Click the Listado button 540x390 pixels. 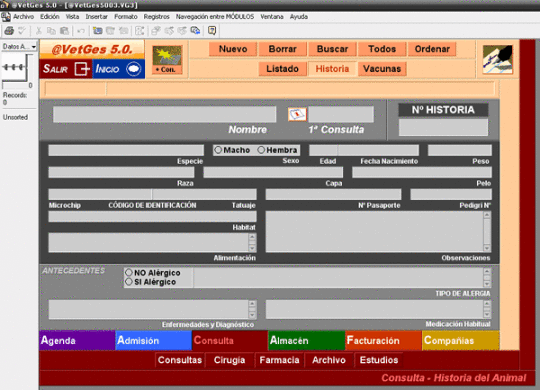click(x=282, y=69)
